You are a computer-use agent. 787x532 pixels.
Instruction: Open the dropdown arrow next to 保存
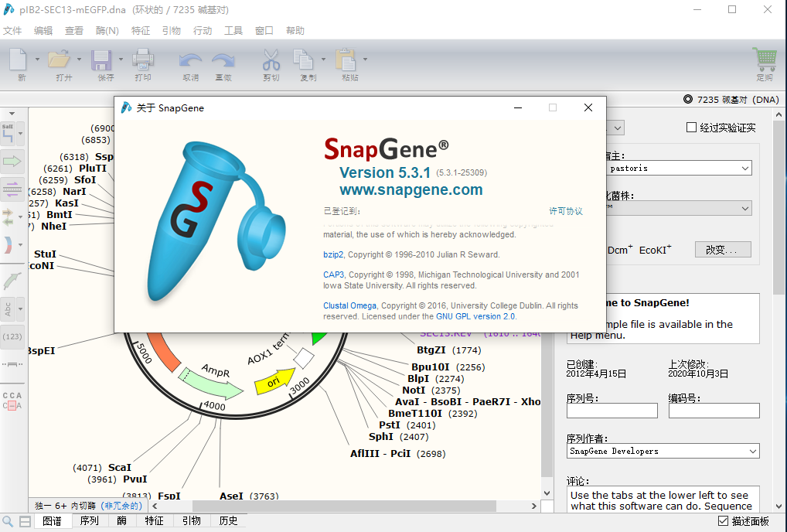click(121, 60)
